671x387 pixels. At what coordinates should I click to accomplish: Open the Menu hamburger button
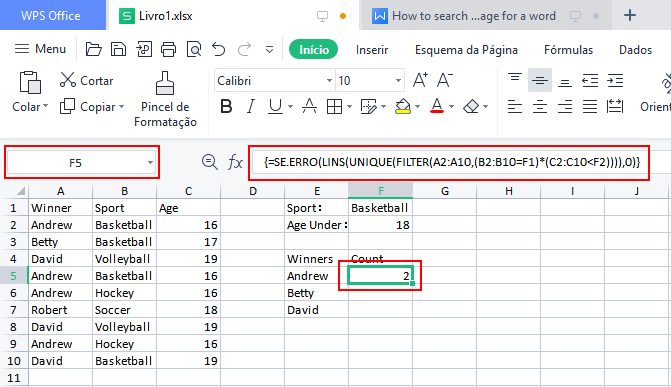pos(40,49)
